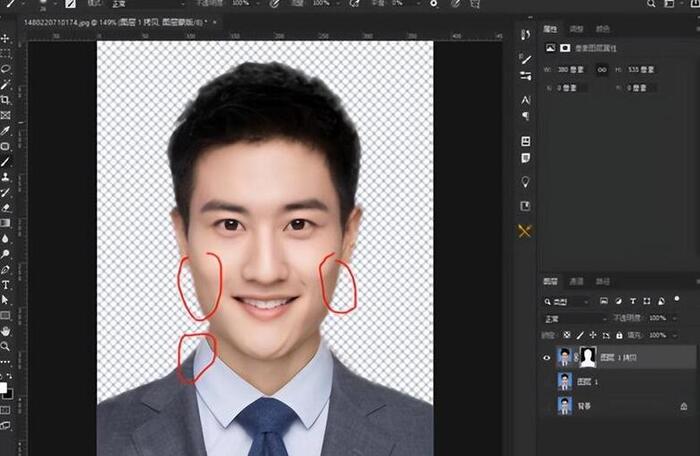Select the Gradient tool
Image resolution: width=700 pixels, height=456 pixels.
coord(5,223)
